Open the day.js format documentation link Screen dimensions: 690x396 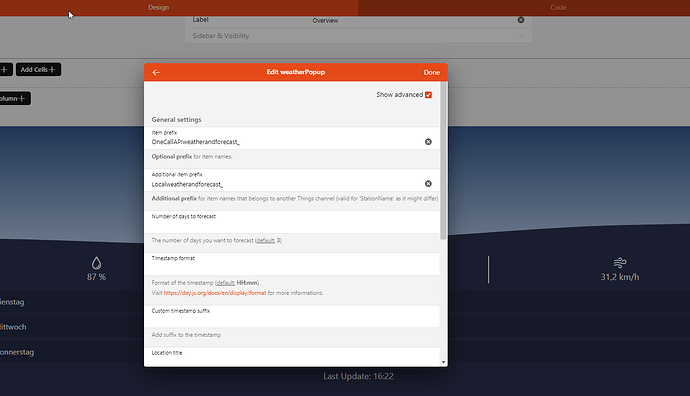tap(215, 293)
